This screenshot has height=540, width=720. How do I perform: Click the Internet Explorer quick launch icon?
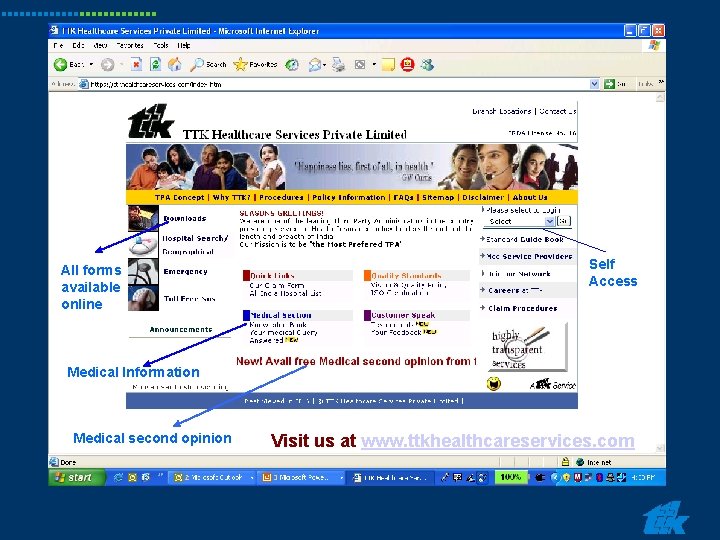(118, 478)
